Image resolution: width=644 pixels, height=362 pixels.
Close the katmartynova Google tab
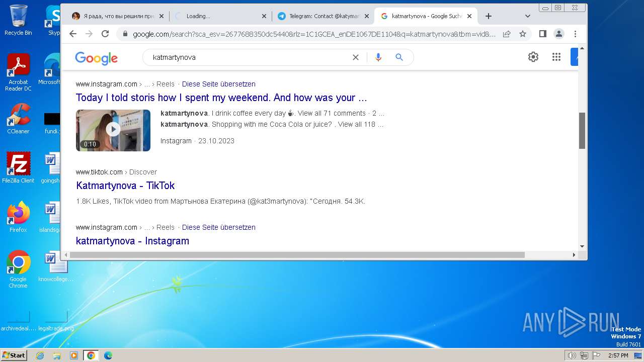(x=469, y=16)
